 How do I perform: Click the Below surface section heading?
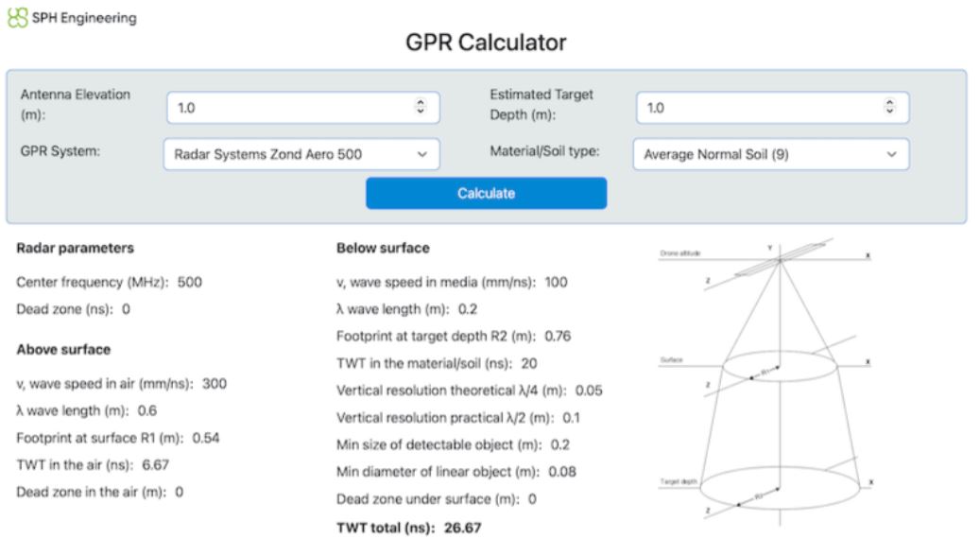pyautogui.click(x=383, y=249)
